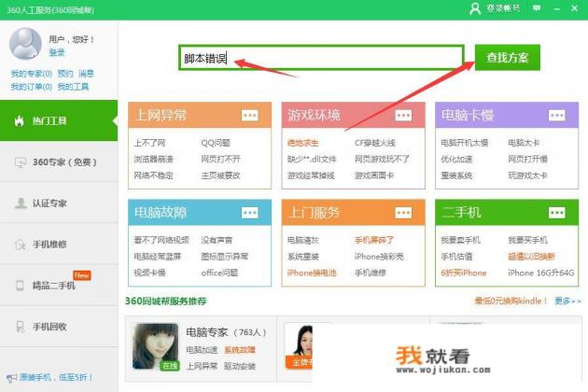Screen dimensions: 588x392
Task: Select 优化加速 entry
Action: click(456, 159)
